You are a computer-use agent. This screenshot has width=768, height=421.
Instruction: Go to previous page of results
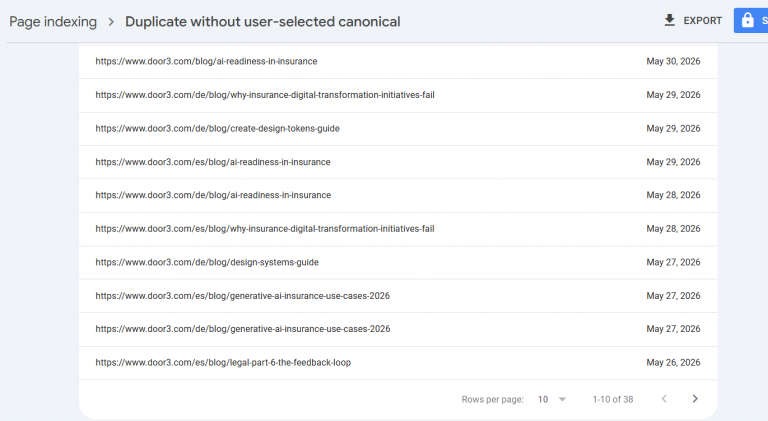click(x=664, y=399)
